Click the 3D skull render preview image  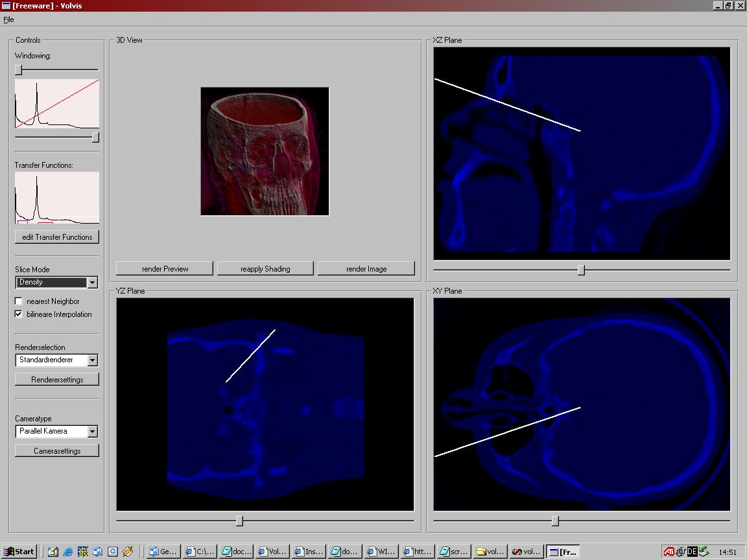[265, 152]
